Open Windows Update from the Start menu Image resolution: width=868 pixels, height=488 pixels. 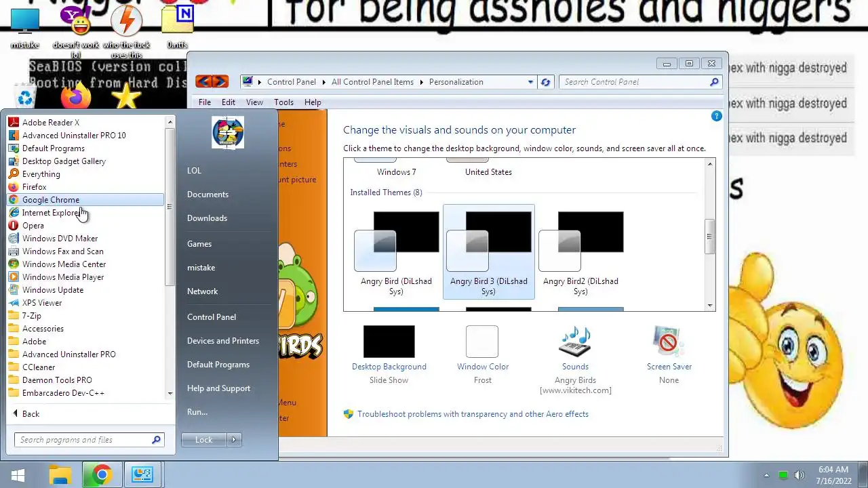pos(53,290)
